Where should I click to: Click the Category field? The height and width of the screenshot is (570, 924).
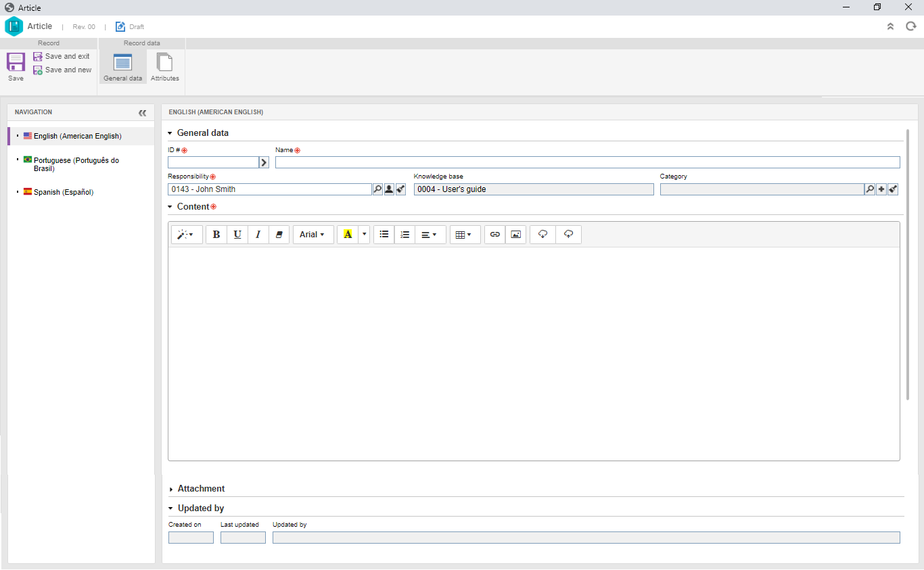tap(762, 189)
